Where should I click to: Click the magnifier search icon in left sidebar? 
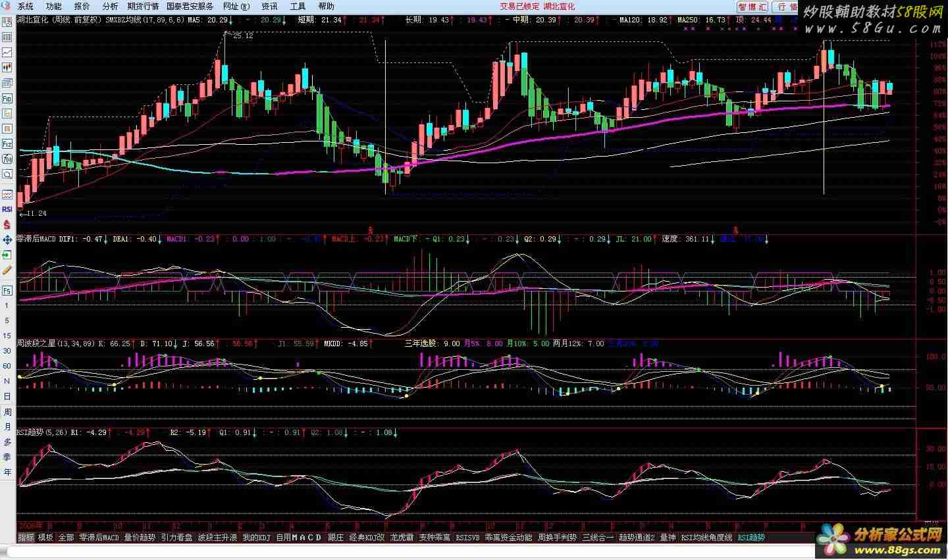coord(7,174)
